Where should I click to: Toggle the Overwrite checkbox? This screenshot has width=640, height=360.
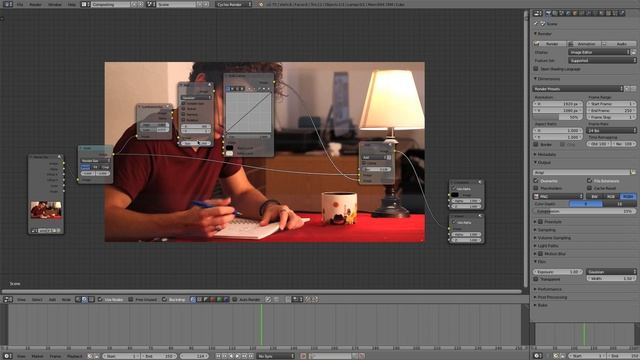[x=536, y=180]
